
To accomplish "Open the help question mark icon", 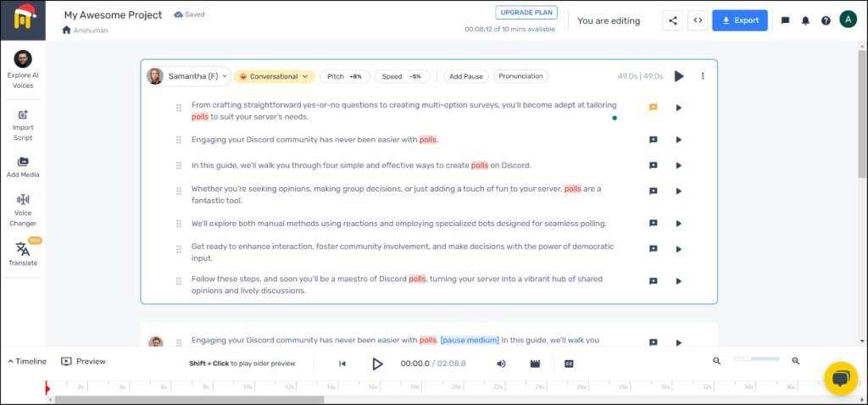I will click(x=826, y=20).
